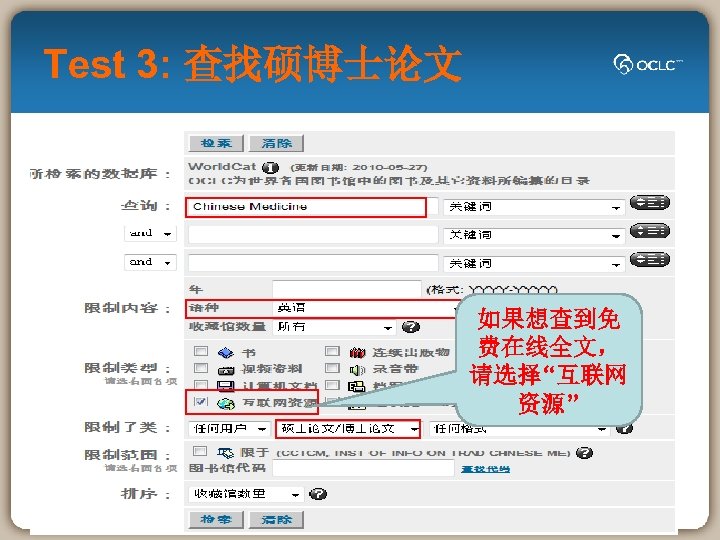Check the 限于 CCTCM library limit checkbox

pyautogui.click(x=200, y=451)
